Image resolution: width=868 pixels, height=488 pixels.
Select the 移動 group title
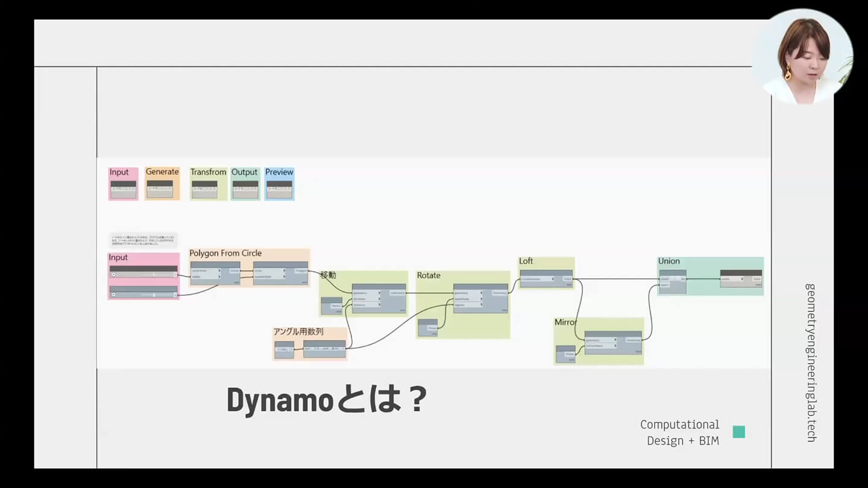(328, 275)
